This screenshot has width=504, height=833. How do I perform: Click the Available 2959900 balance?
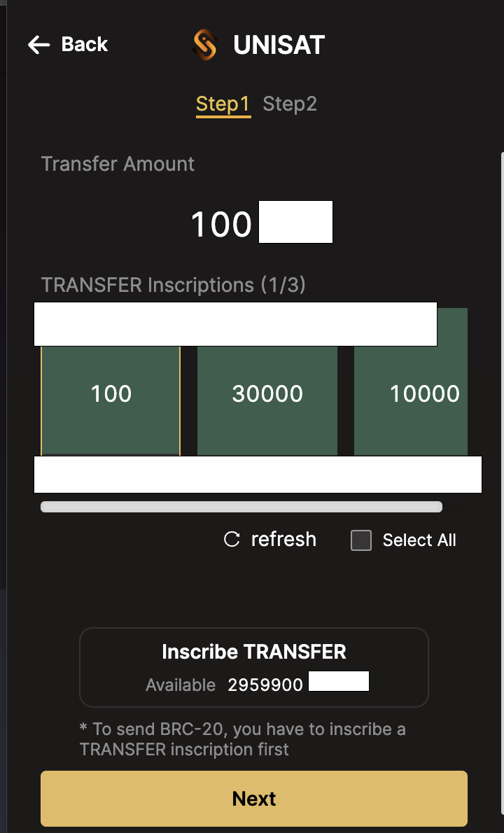(265, 685)
